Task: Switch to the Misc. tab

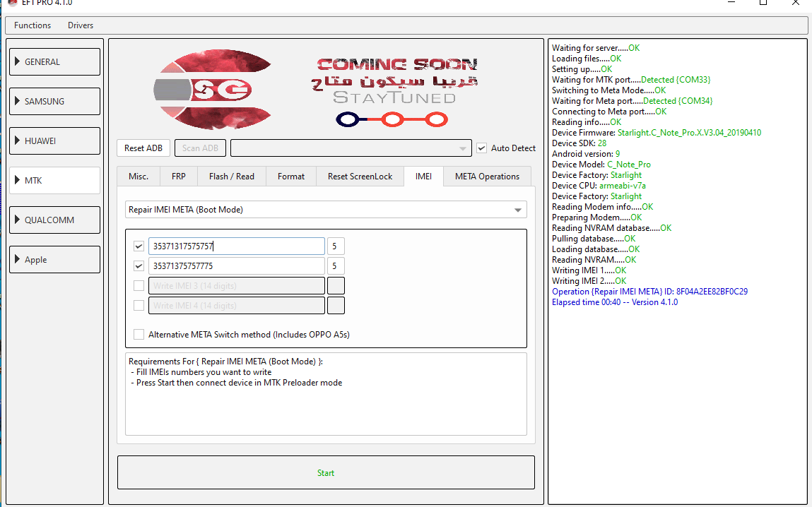Action: (x=139, y=177)
